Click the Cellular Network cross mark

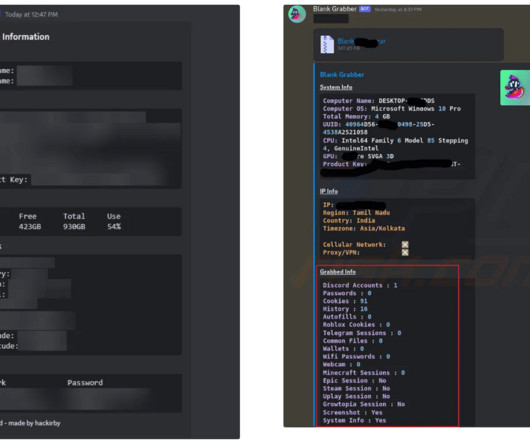pyautogui.click(x=405, y=244)
